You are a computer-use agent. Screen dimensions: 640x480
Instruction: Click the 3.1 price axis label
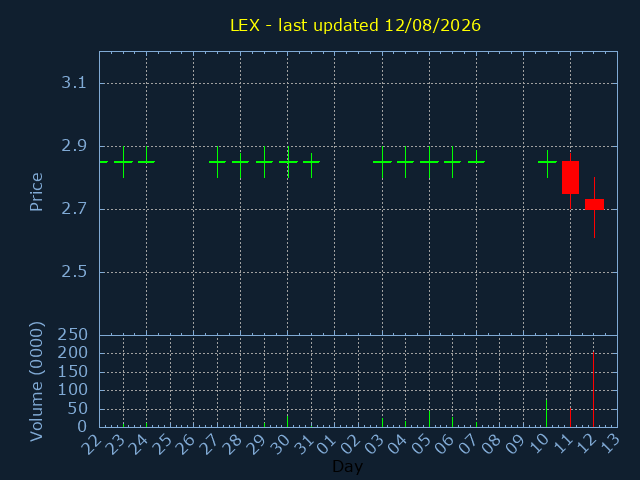point(74,83)
